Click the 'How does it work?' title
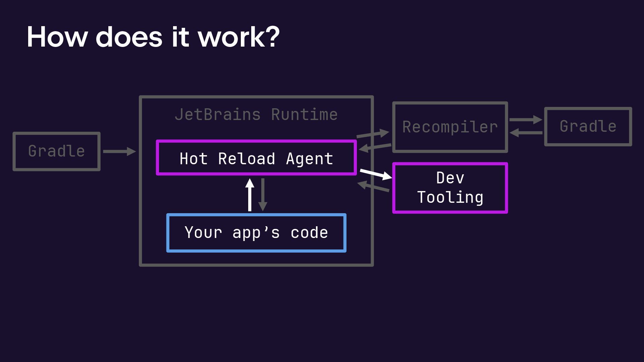 pos(153,37)
